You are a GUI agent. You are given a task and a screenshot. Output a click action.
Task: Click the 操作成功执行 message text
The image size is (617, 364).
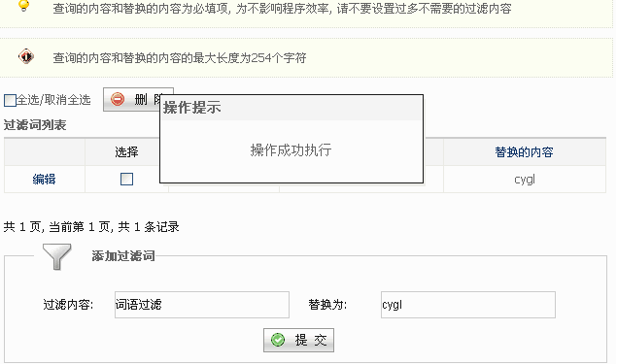(x=291, y=150)
